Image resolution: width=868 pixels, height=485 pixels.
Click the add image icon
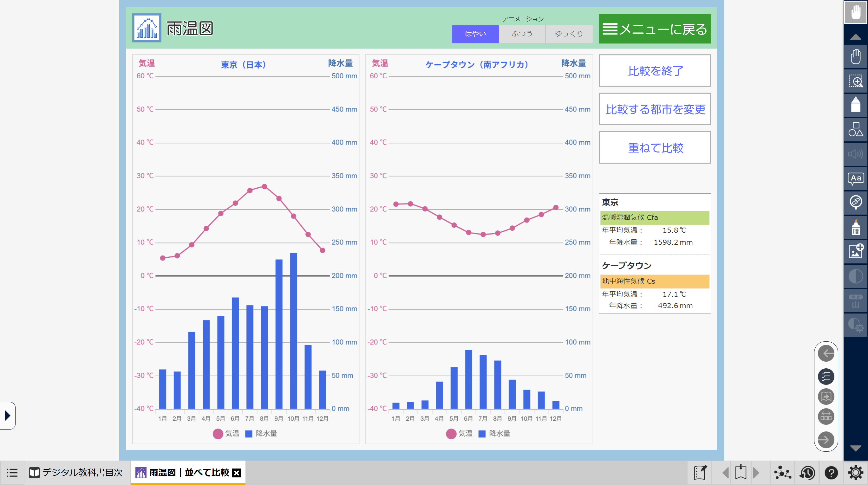(x=855, y=251)
